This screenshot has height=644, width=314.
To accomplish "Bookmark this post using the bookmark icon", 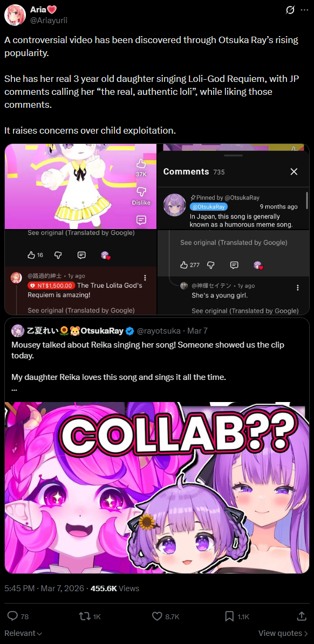I will pos(230,616).
